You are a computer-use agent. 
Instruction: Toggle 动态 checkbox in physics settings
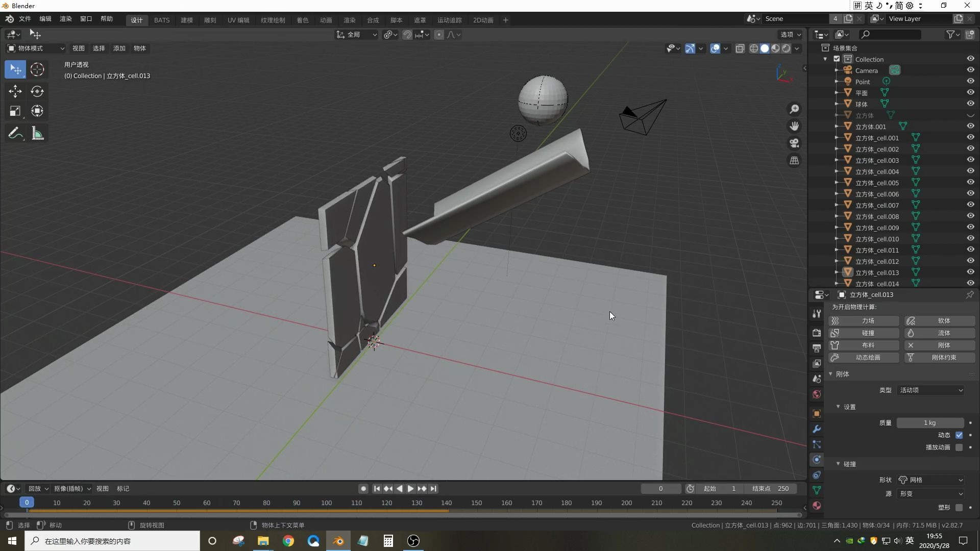(x=961, y=435)
